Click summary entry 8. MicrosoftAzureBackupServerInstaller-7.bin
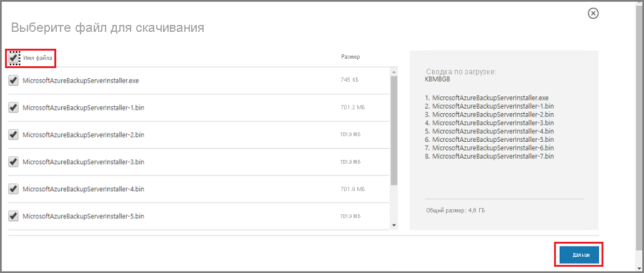Viewport: 644px width, 273px height. coord(490,156)
